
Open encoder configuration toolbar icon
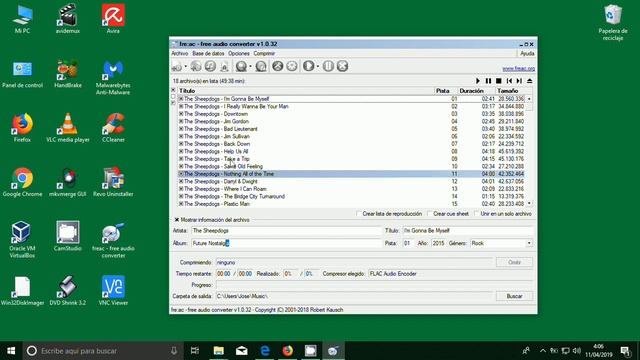[291, 66]
